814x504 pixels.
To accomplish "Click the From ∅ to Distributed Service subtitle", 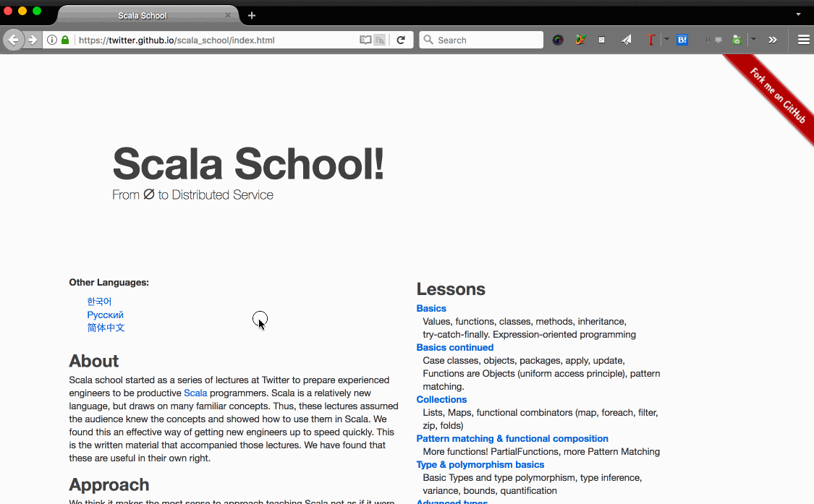I will point(192,195).
